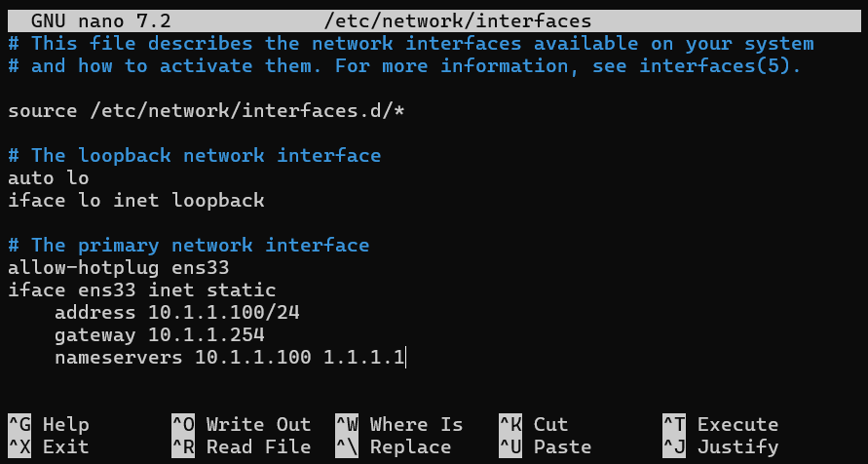Click the 'iface ens33 inet static' line
Viewport: 868px width, 464px height.
pyautogui.click(x=141, y=290)
